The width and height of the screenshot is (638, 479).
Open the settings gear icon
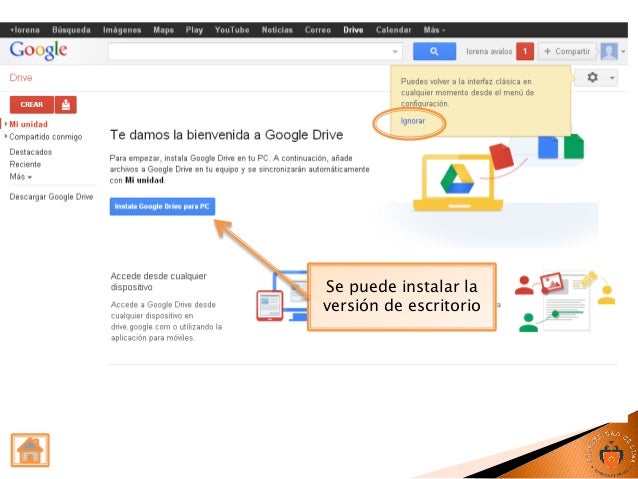592,77
